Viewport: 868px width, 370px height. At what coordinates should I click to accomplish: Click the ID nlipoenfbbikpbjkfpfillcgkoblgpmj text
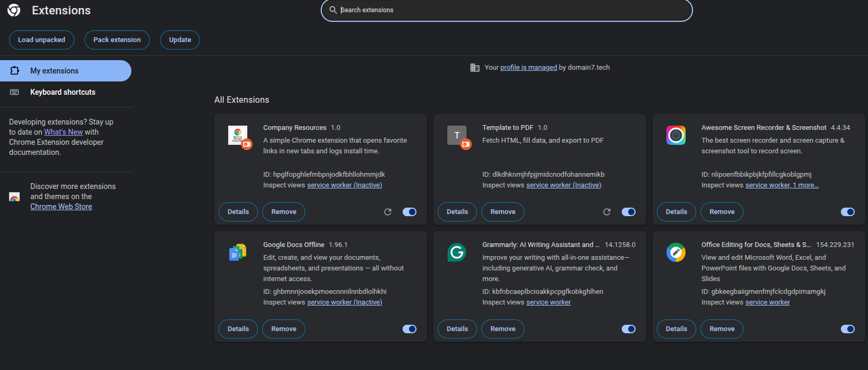click(756, 175)
